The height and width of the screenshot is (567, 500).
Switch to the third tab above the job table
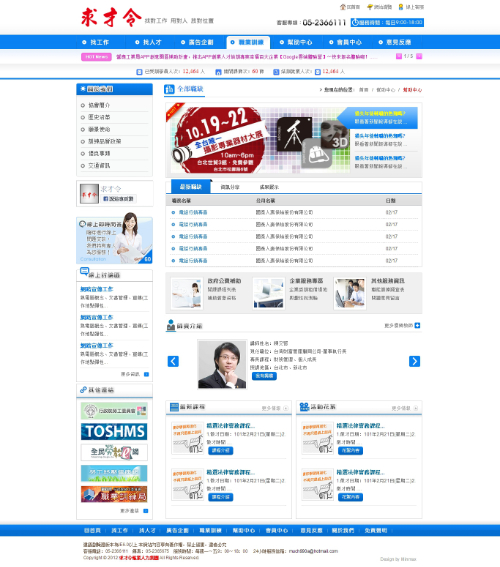tap(269, 187)
